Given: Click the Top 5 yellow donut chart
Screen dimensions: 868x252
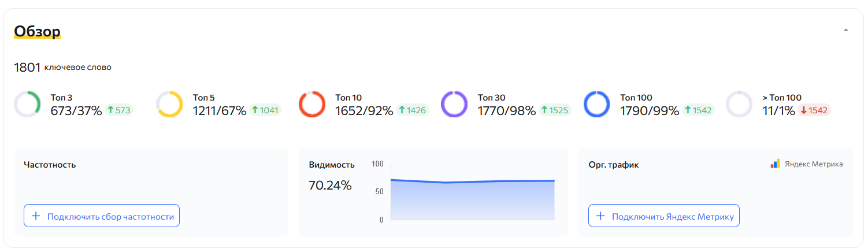Looking at the screenshot, I should (169, 105).
